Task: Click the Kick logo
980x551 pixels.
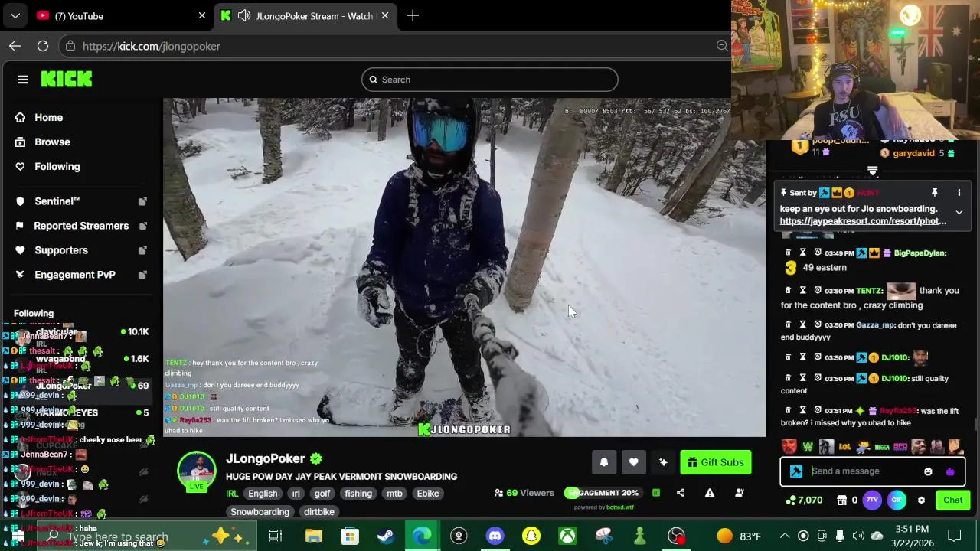Action: point(67,80)
